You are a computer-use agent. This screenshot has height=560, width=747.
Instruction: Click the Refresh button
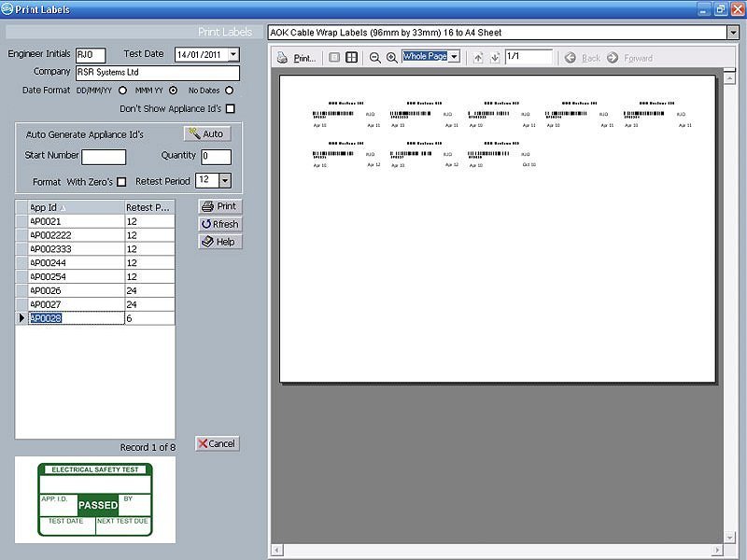220,224
